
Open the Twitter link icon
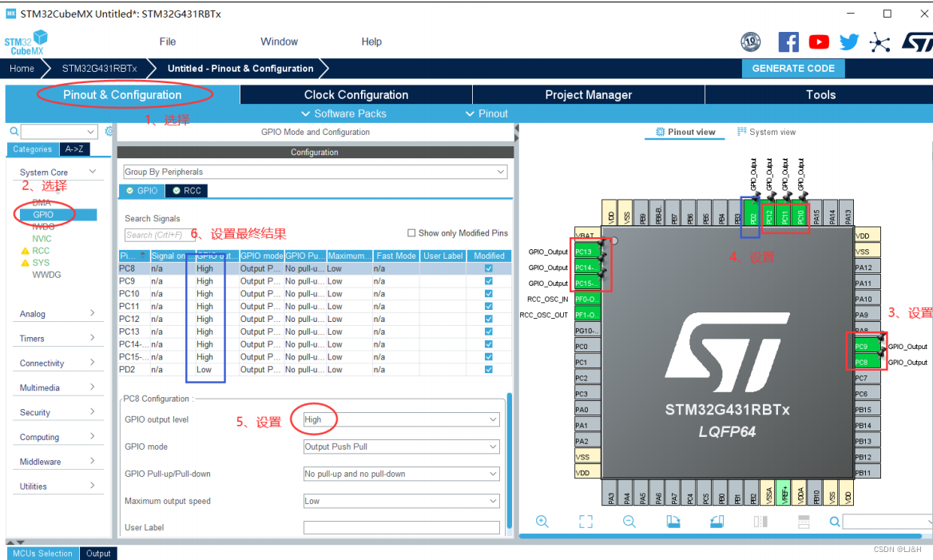tap(848, 42)
